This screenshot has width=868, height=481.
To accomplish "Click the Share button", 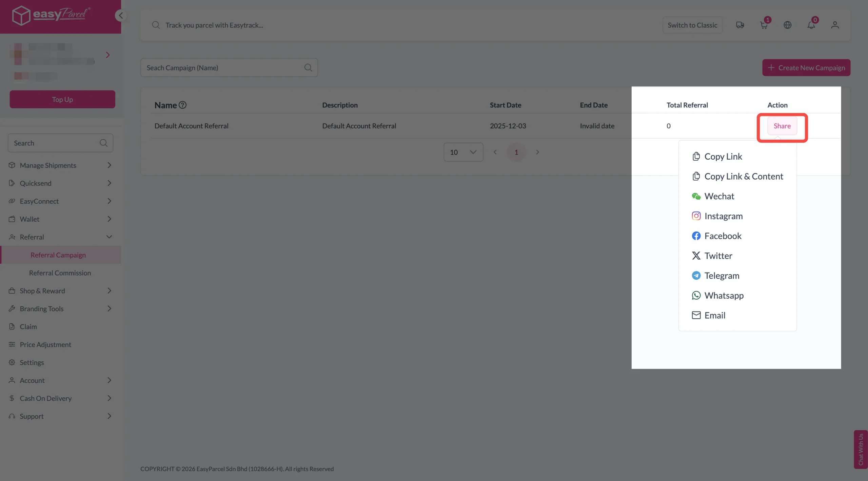I will click(782, 126).
